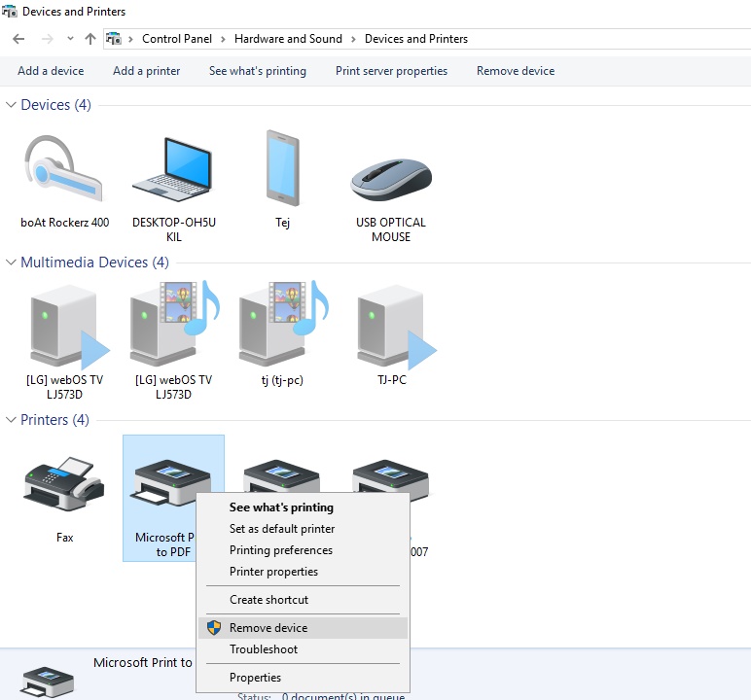751x700 pixels.
Task: Open Print server properties from toolbar
Action: point(391,71)
